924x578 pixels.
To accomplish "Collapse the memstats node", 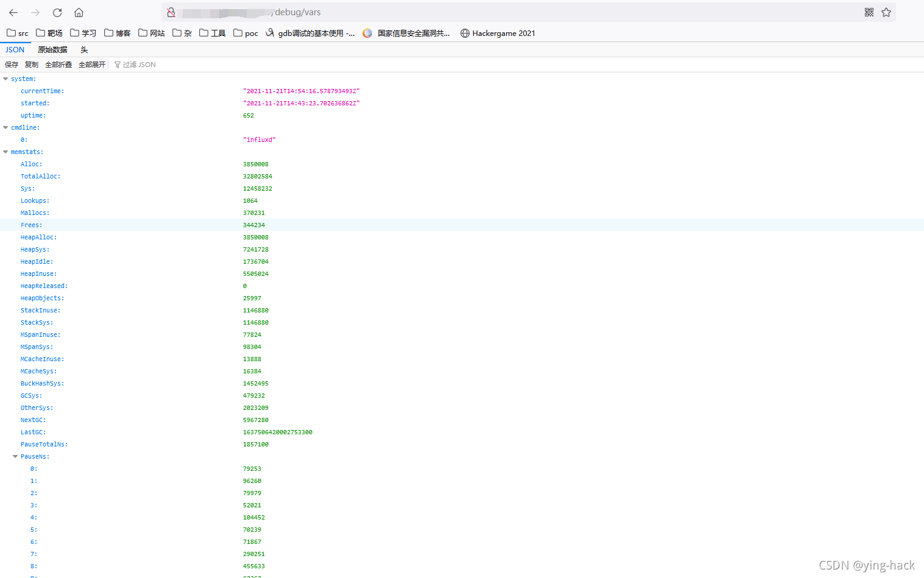I will click(5, 152).
